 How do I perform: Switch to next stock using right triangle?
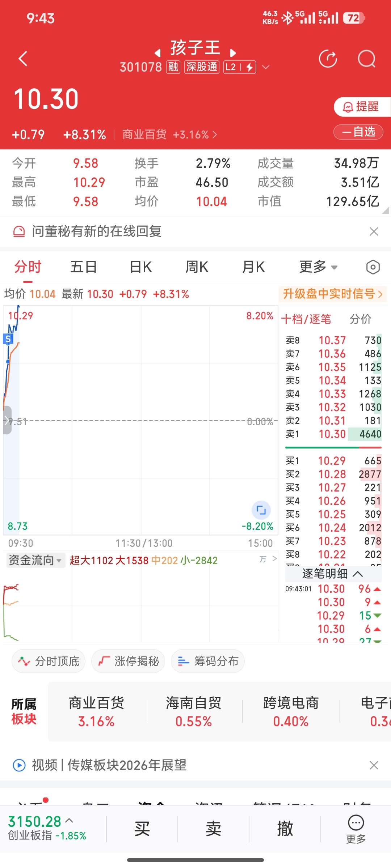[x=233, y=53]
